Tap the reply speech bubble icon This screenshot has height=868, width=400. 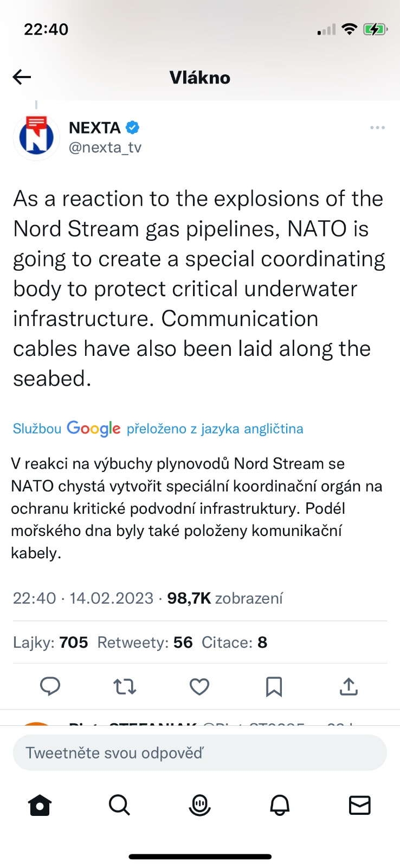tap(50, 687)
